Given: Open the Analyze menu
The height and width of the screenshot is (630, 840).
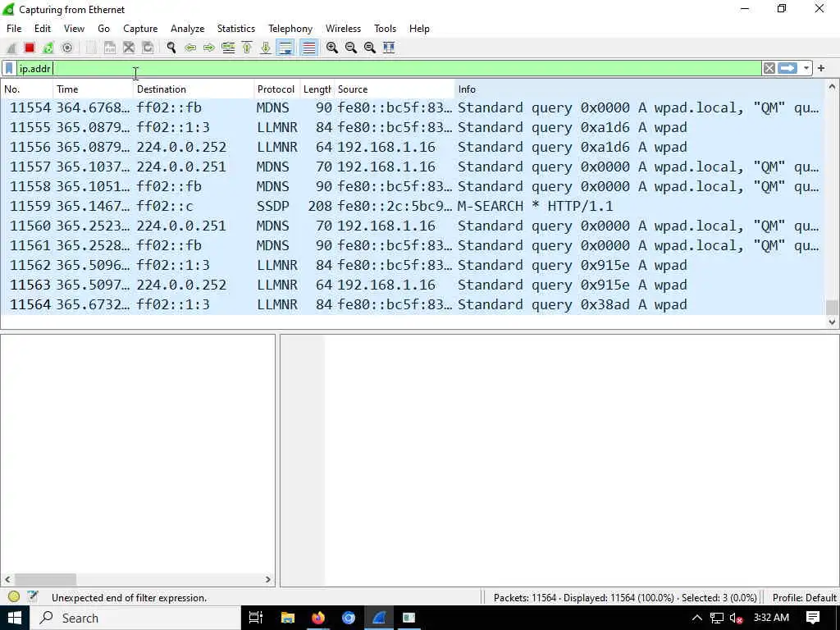Looking at the screenshot, I should (188, 29).
